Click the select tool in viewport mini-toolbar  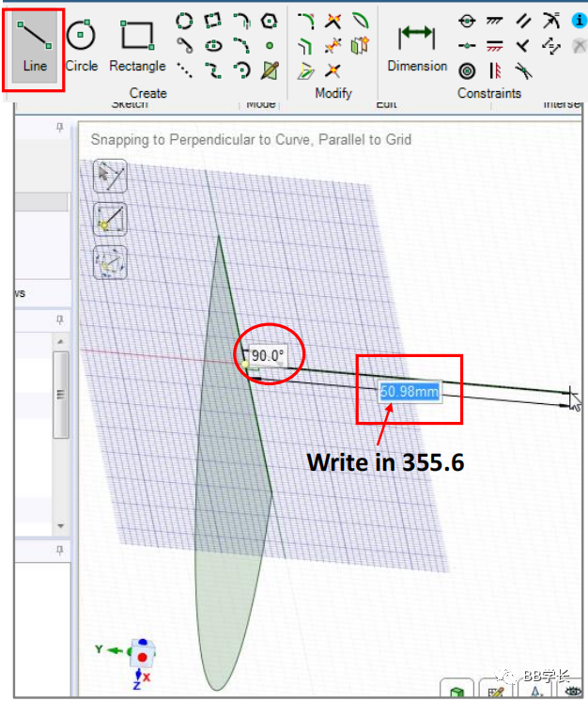[110, 176]
